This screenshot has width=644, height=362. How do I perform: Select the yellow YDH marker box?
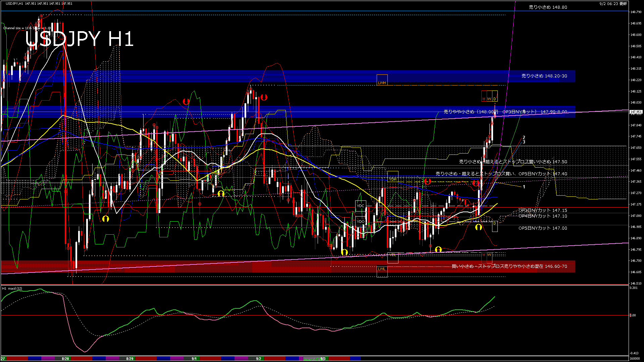click(x=393, y=176)
